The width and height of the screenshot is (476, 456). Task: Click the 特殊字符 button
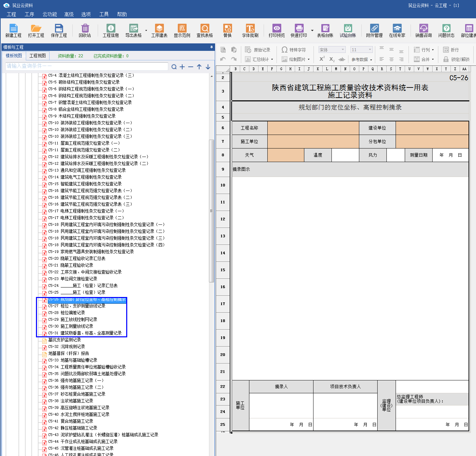point(293,50)
